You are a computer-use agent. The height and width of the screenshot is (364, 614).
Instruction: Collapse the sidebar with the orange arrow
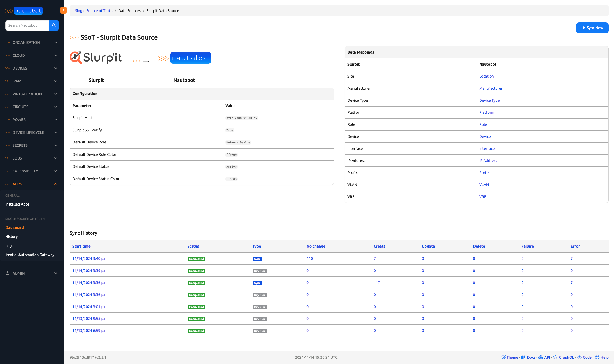pyautogui.click(x=63, y=10)
